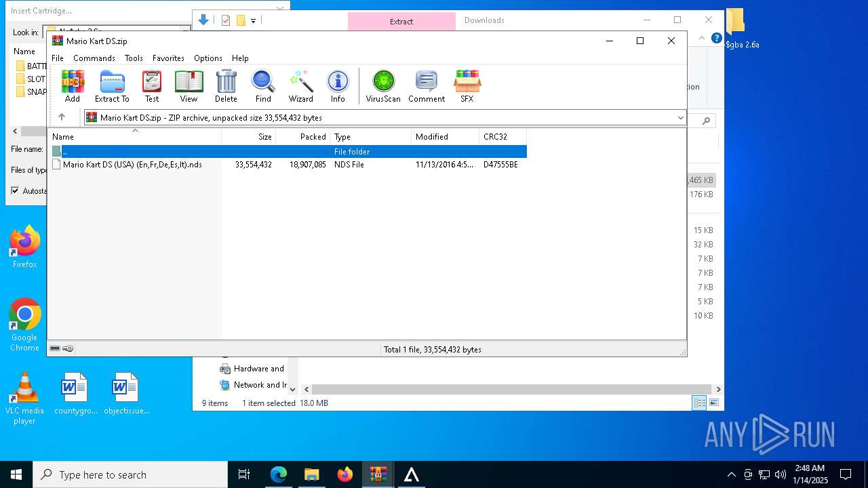Select the SLOT folder in Insert Cartridge
Screen dimensions: 868x488
pos(31,79)
